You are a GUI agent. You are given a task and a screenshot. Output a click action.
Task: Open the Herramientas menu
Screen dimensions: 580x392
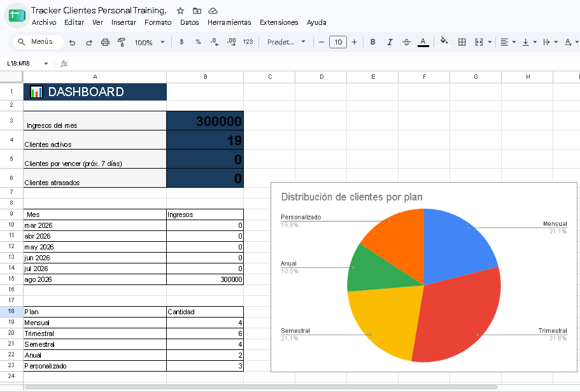[229, 22]
